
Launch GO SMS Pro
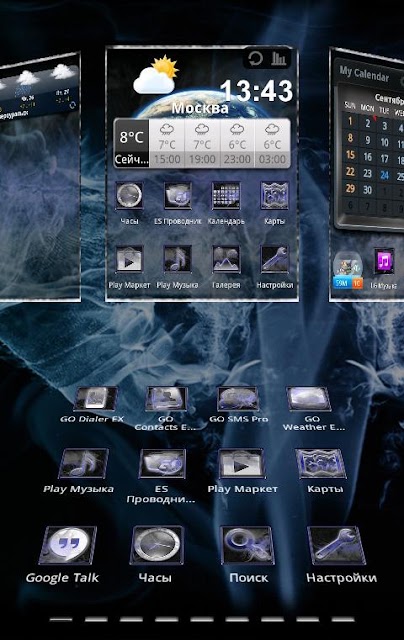click(238, 399)
